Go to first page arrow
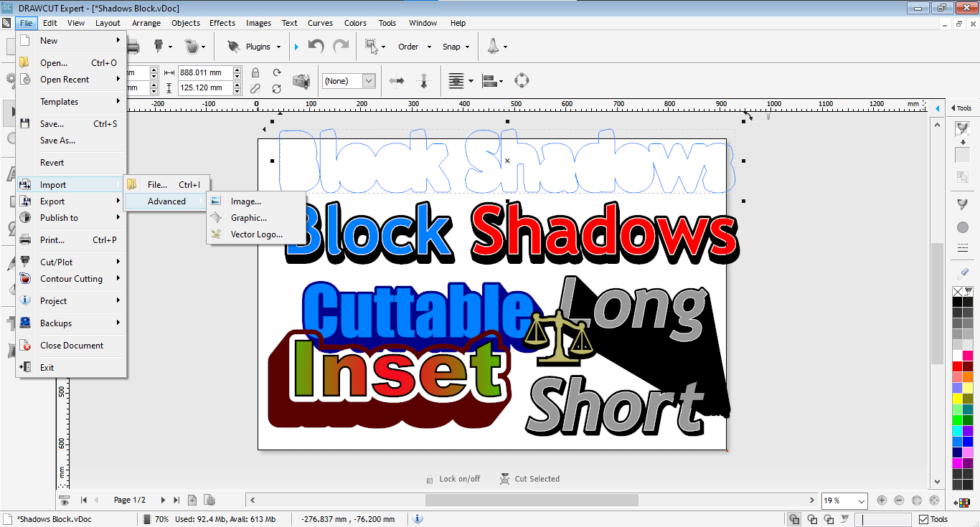The image size is (980, 527). (83, 500)
